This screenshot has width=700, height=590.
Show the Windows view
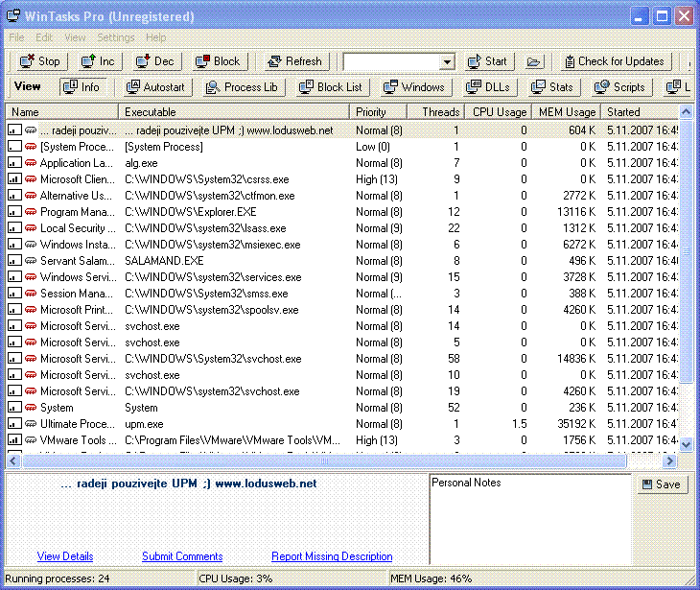pyautogui.click(x=415, y=86)
